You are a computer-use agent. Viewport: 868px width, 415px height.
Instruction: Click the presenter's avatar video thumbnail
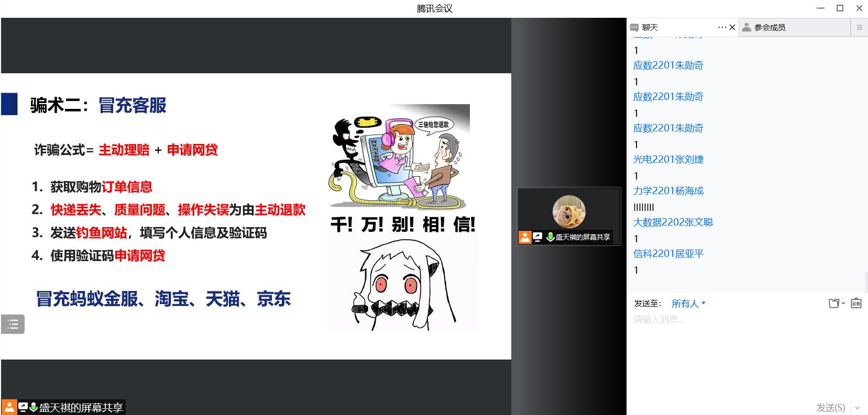pyautogui.click(x=569, y=211)
